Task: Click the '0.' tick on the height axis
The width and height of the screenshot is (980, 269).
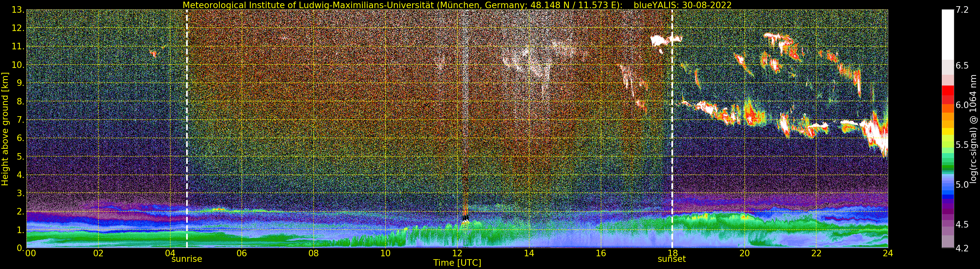Action: [x=20, y=248]
